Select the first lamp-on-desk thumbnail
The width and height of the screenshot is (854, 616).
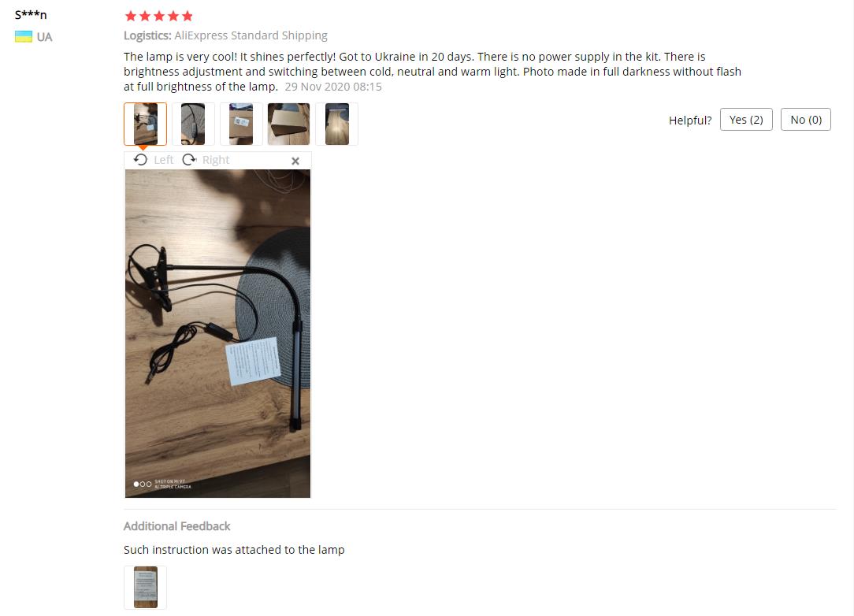(x=146, y=124)
